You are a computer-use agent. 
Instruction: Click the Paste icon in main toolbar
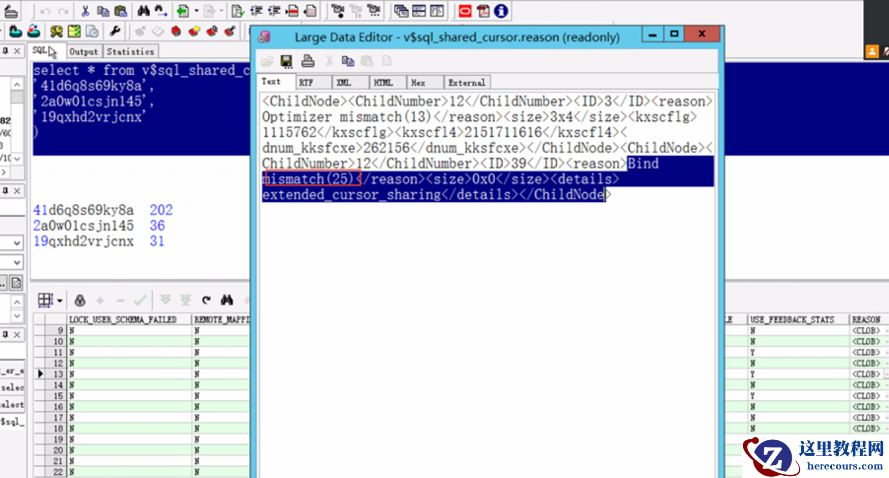click(120, 11)
